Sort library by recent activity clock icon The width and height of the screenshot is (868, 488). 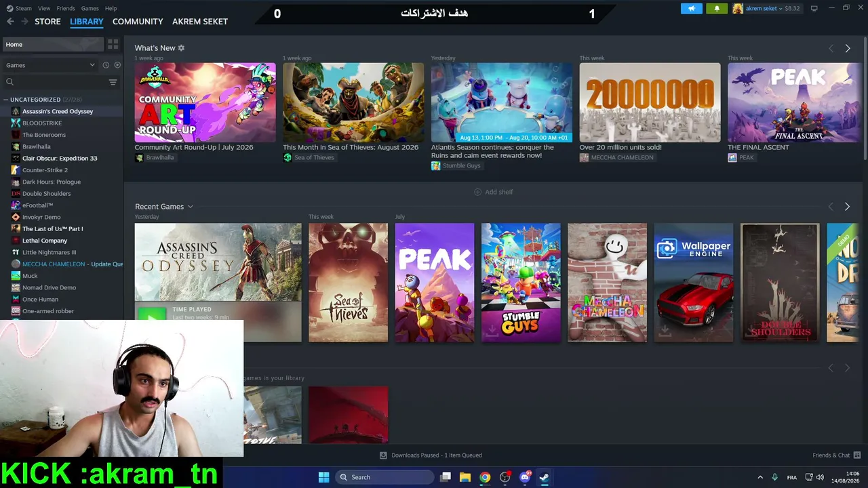106,65
